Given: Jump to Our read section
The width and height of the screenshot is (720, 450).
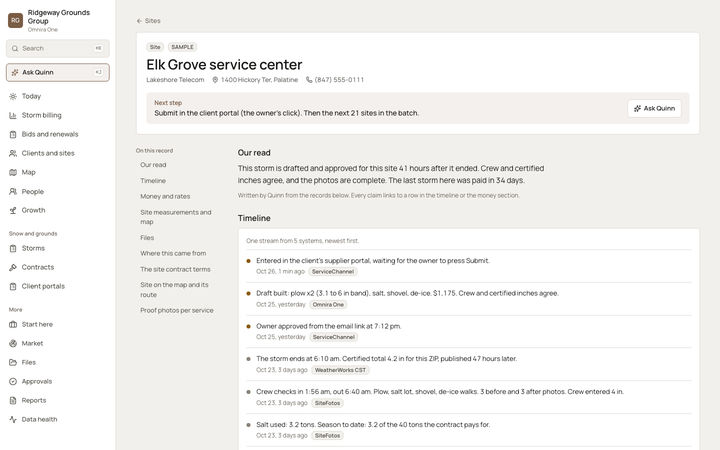Looking at the screenshot, I should (153, 165).
